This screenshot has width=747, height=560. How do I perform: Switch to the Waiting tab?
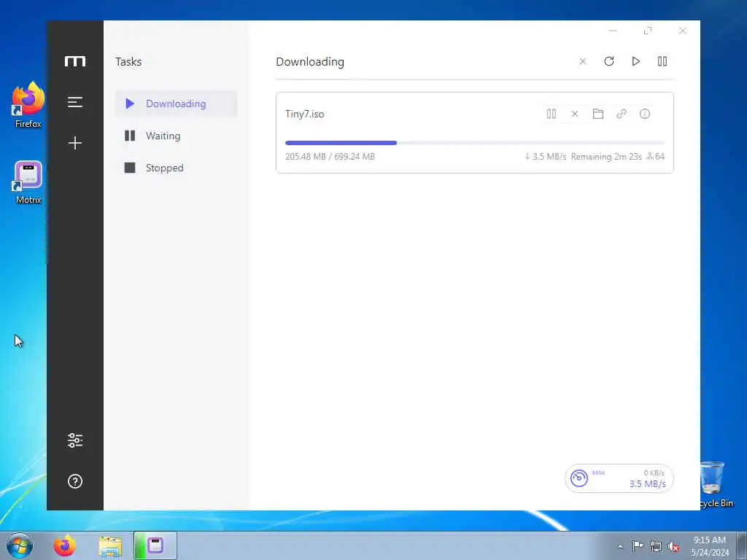pos(177,136)
